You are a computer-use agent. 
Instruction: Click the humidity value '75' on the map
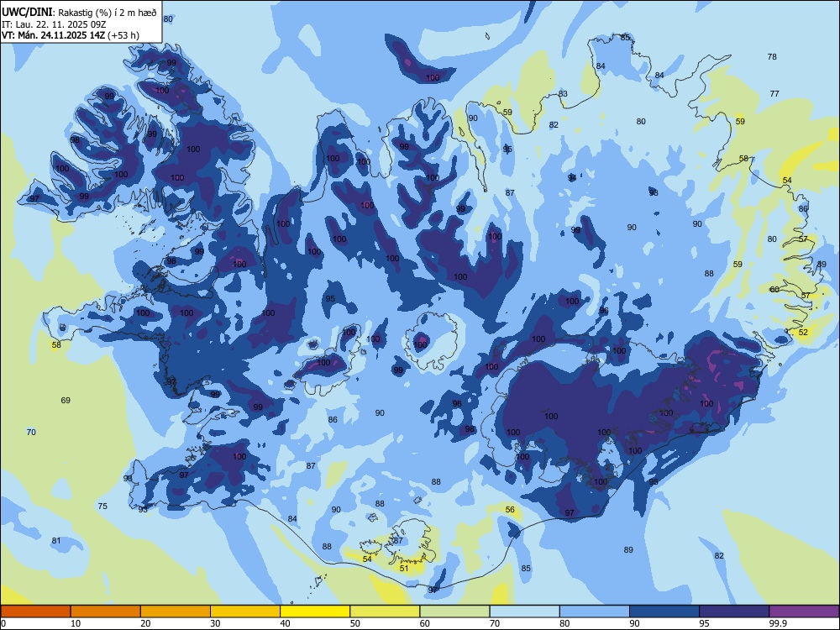[x=102, y=506]
